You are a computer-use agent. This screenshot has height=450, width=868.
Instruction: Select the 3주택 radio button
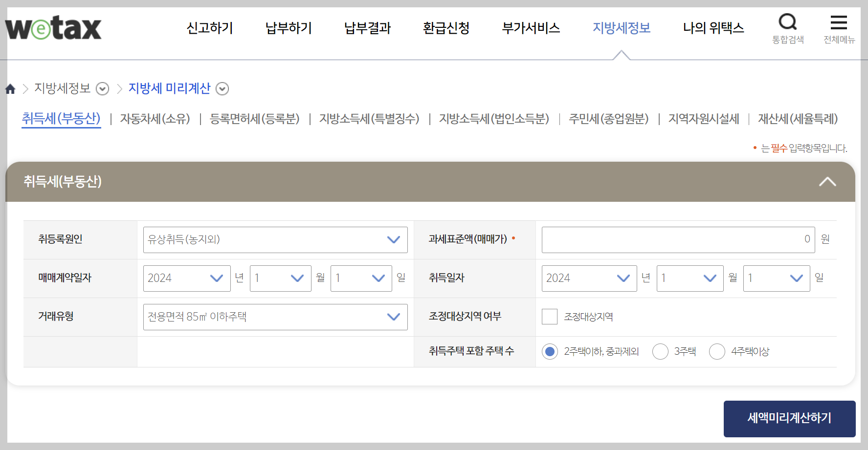(x=660, y=351)
